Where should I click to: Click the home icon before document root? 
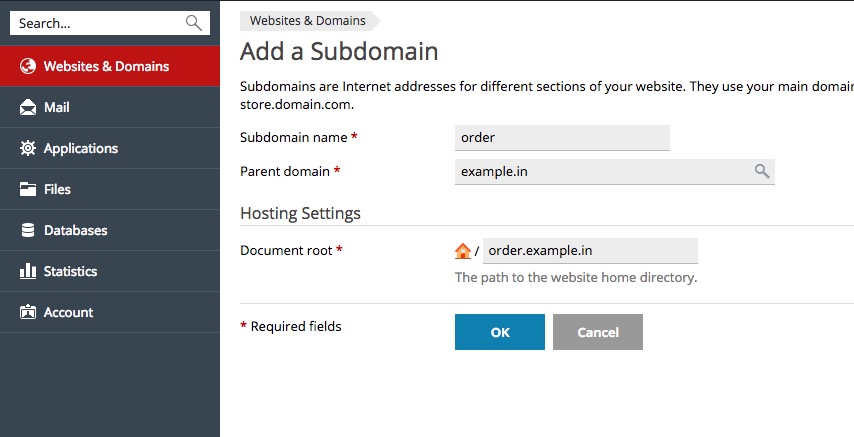tap(462, 251)
